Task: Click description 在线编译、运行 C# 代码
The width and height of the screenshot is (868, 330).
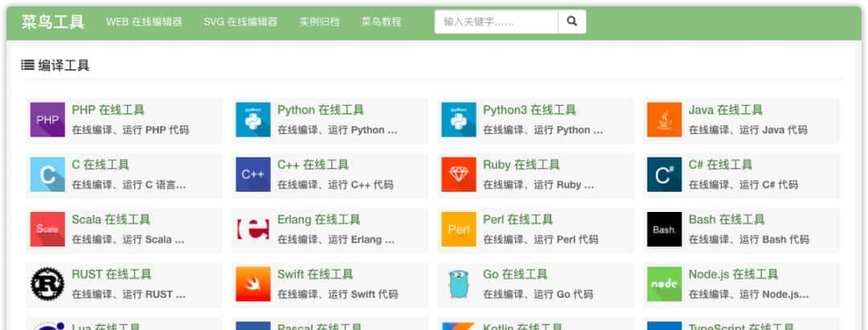Action: (743, 185)
